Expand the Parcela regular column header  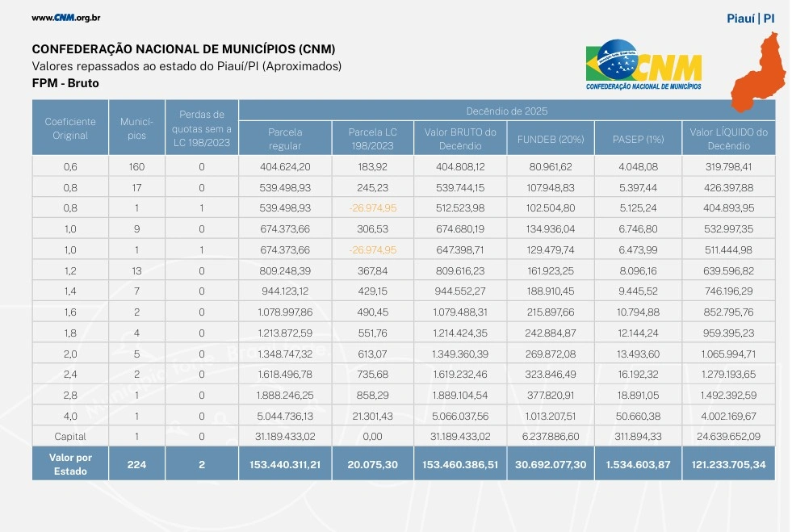tap(285, 137)
